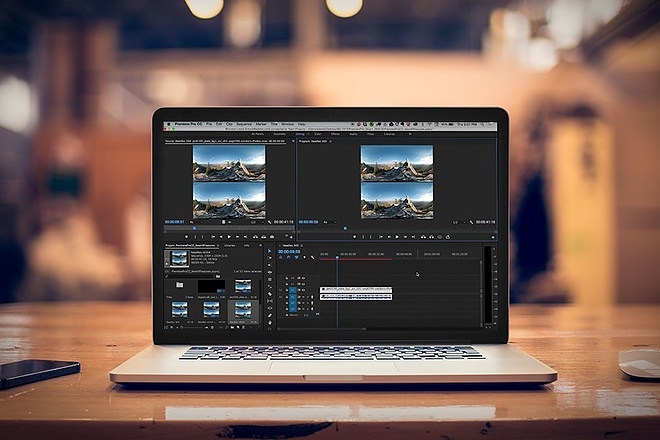Screen dimensions: 660x440
Task: Select the Selection arrow tool
Action: tap(269, 251)
